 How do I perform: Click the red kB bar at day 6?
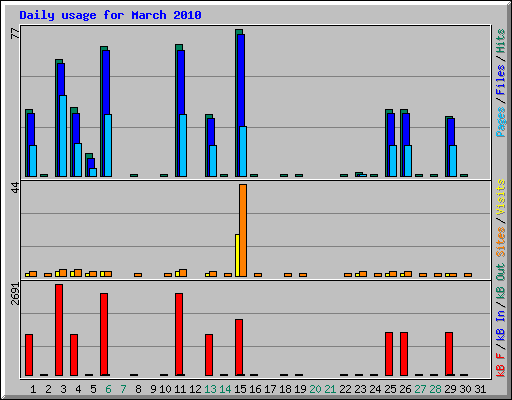tap(104, 334)
